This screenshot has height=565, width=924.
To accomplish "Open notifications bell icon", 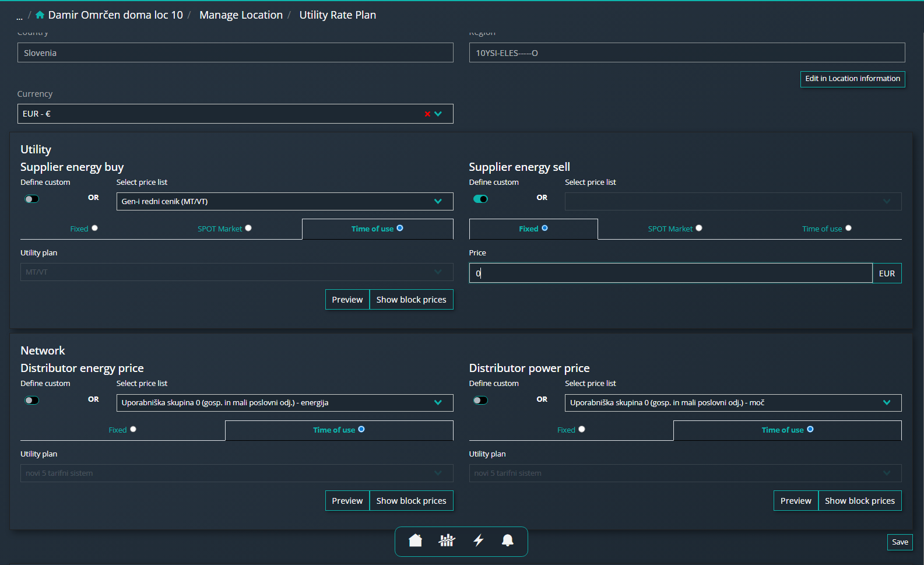I will pos(508,541).
